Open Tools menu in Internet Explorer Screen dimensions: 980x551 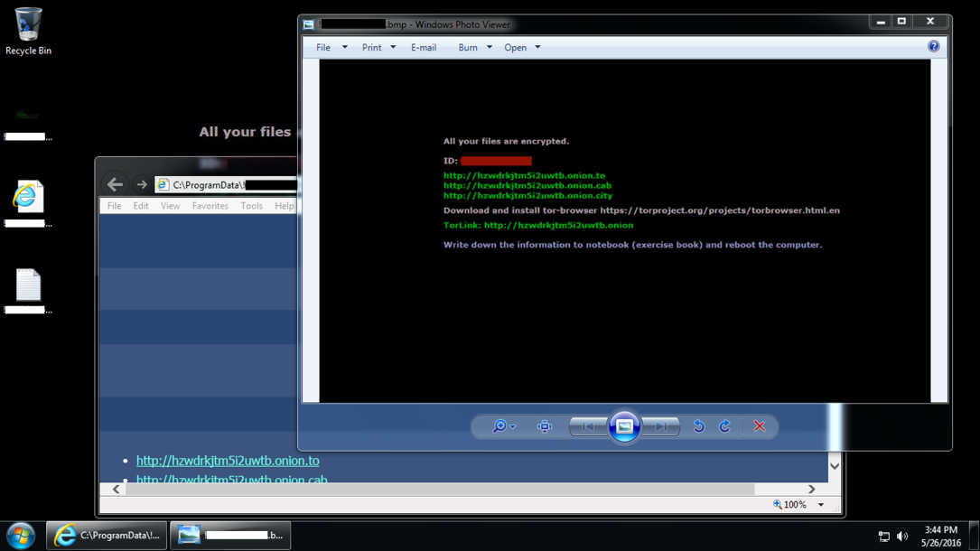tap(251, 206)
